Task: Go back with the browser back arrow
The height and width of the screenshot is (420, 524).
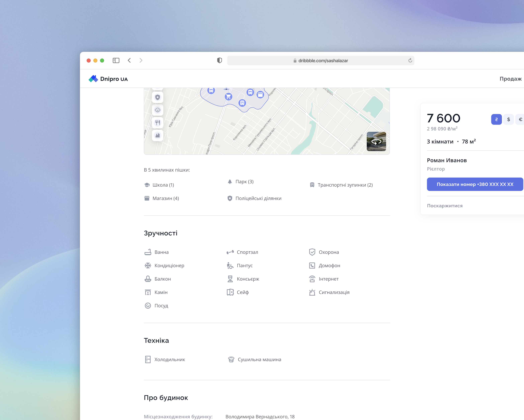Action: coord(129,61)
